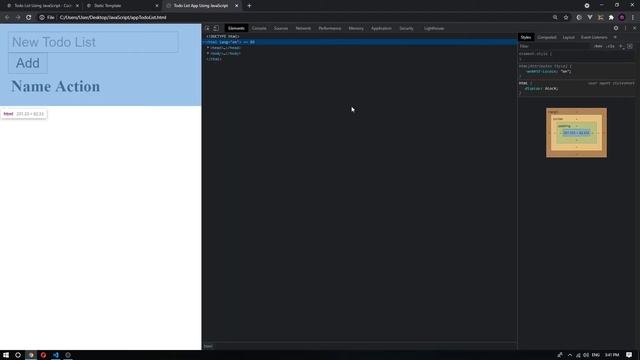Switch to the Sources tab in DevTools

[x=281, y=29]
